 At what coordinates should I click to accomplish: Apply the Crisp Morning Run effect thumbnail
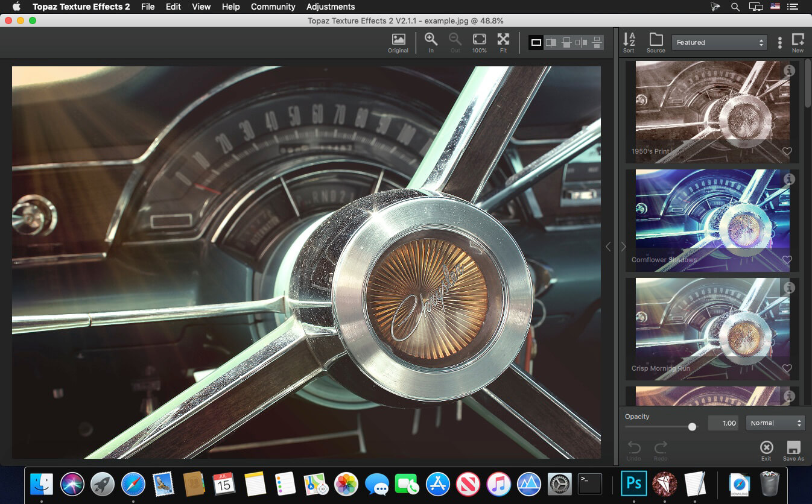click(712, 329)
